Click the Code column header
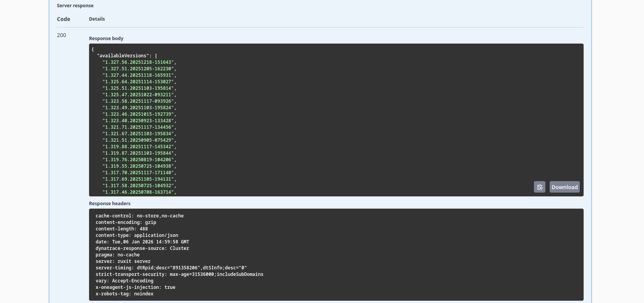The height and width of the screenshot is (303, 644). (63, 19)
